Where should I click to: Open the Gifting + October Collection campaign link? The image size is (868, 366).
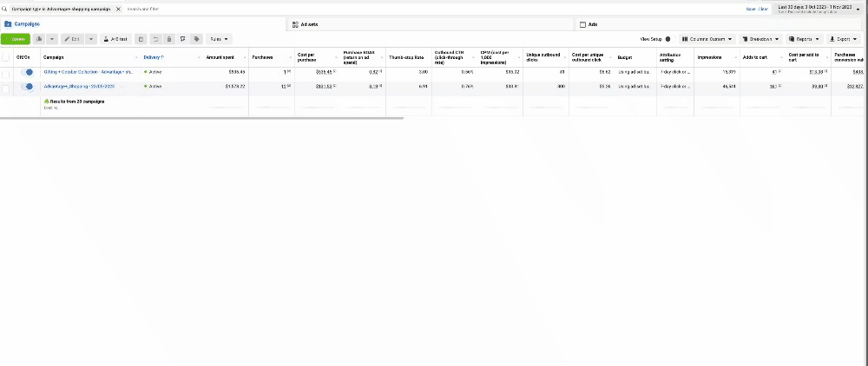[x=89, y=72]
